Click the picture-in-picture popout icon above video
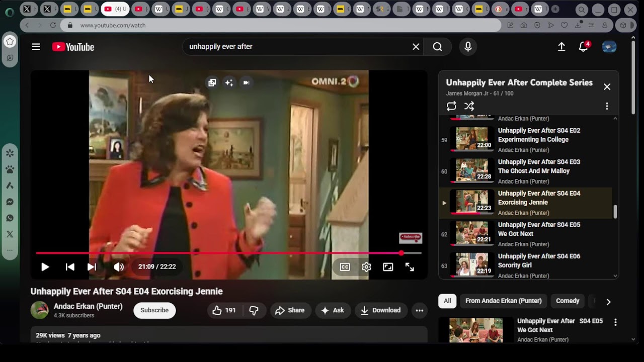 [x=212, y=82]
